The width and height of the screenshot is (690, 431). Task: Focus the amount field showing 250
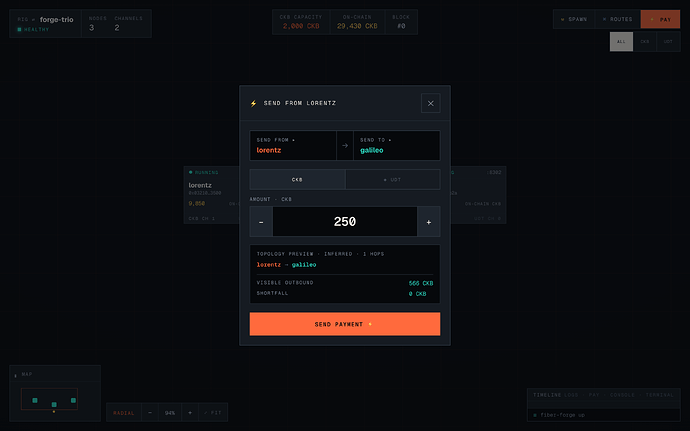[x=345, y=222]
